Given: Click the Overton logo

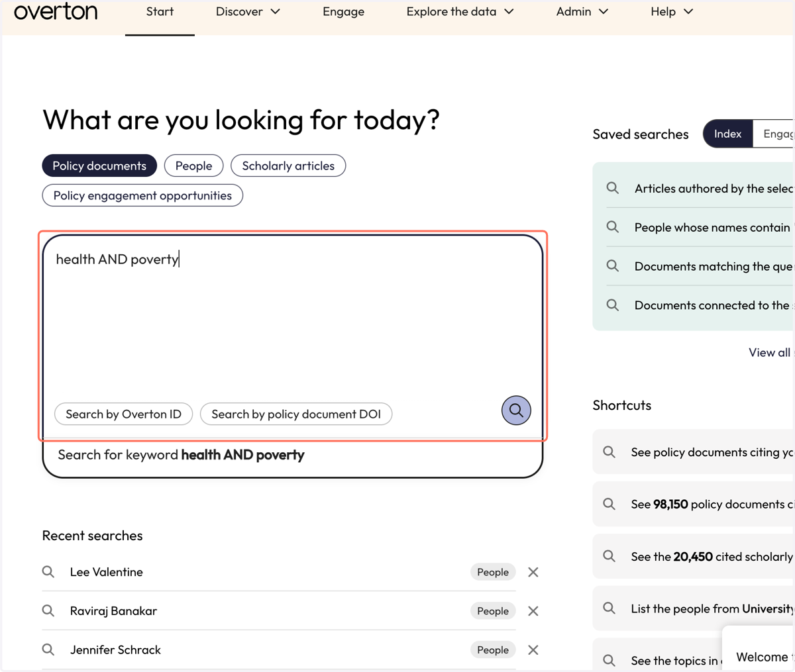Looking at the screenshot, I should (x=56, y=11).
